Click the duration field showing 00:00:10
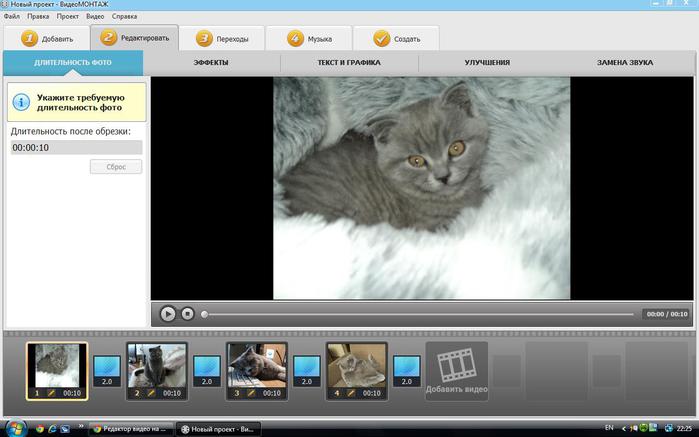The image size is (699, 437). 76,148
